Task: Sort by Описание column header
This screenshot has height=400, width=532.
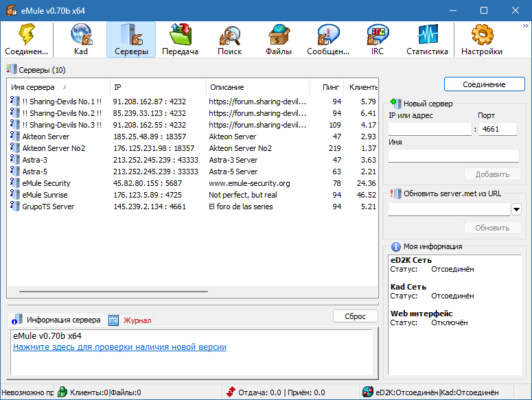Action: coord(258,87)
